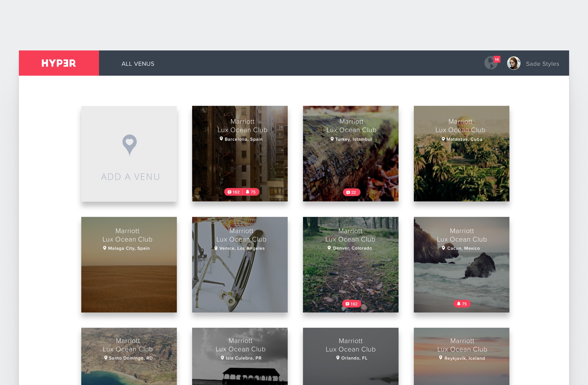Image resolution: width=588 pixels, height=385 pixels.
Task: Click the 162 comments badge on Denver card
Action: [351, 304]
